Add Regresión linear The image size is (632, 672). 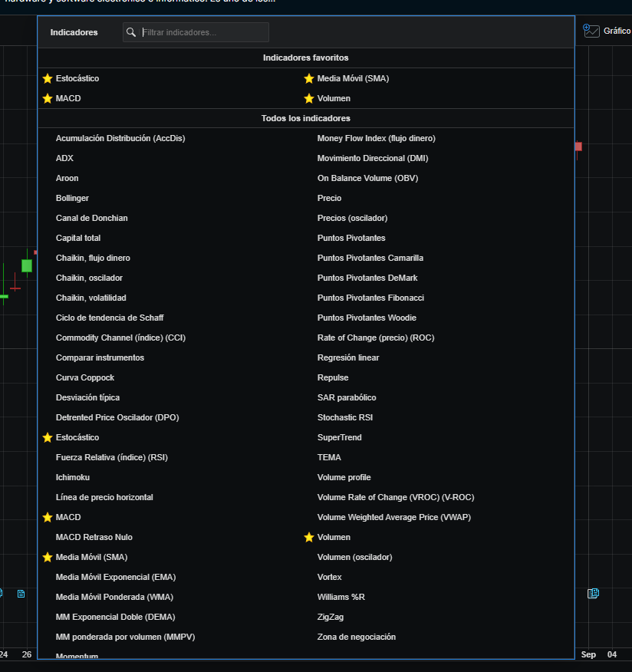click(348, 357)
